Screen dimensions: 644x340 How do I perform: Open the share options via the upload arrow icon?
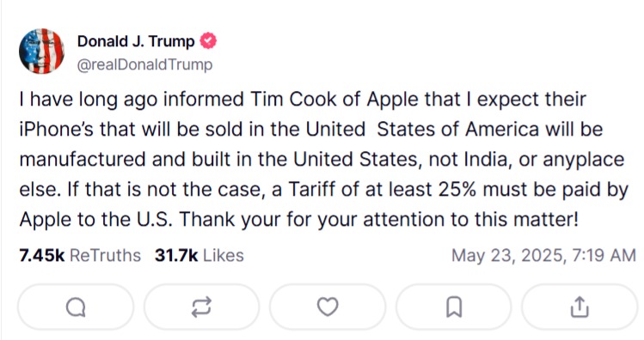point(580,307)
